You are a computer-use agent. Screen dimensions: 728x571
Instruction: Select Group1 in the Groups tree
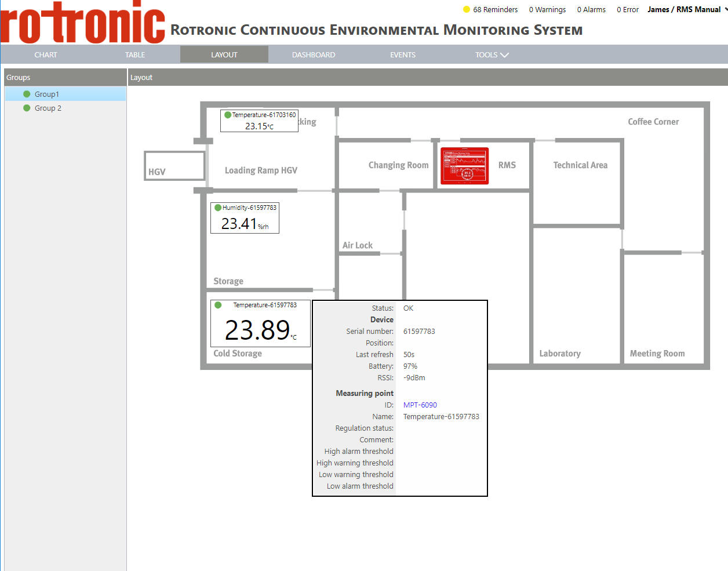pos(65,94)
